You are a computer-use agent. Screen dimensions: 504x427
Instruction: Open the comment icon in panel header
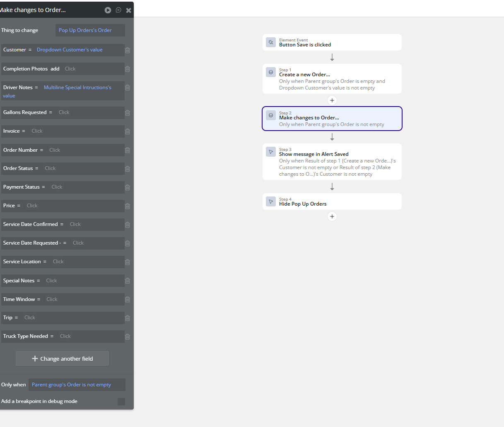coord(118,10)
